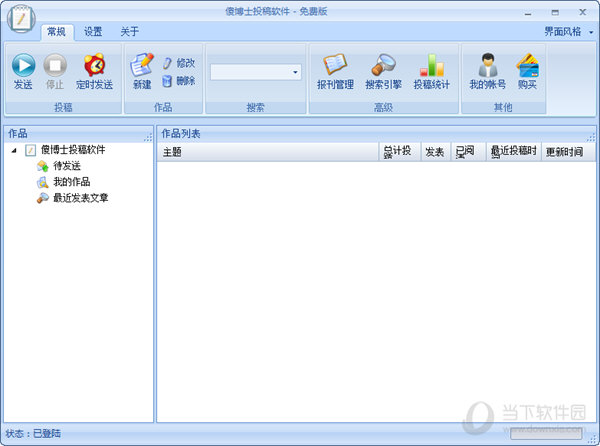Select 最近发表文章 in the tree
The image size is (600, 446).
pyautogui.click(x=81, y=198)
